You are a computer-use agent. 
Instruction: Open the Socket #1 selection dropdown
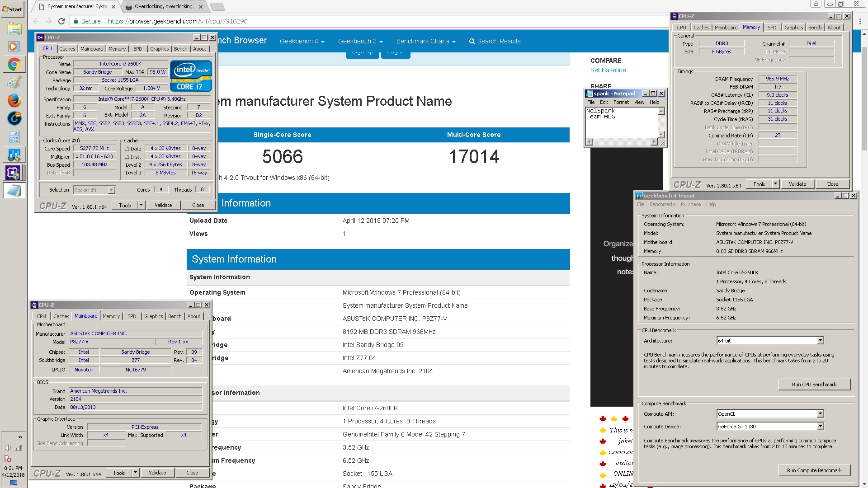pos(94,190)
